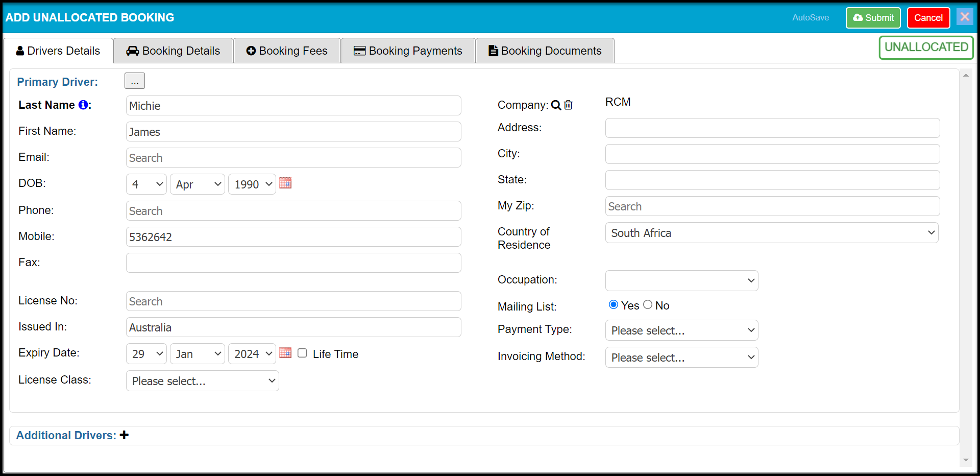Screen dimensions: 980x476
Task: Open the Expiry Date calendar picker icon
Action: click(x=285, y=353)
